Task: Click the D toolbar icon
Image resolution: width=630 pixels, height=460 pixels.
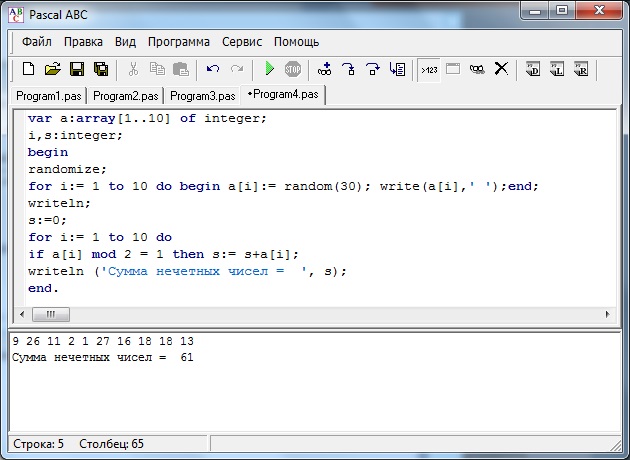Action: 533,69
